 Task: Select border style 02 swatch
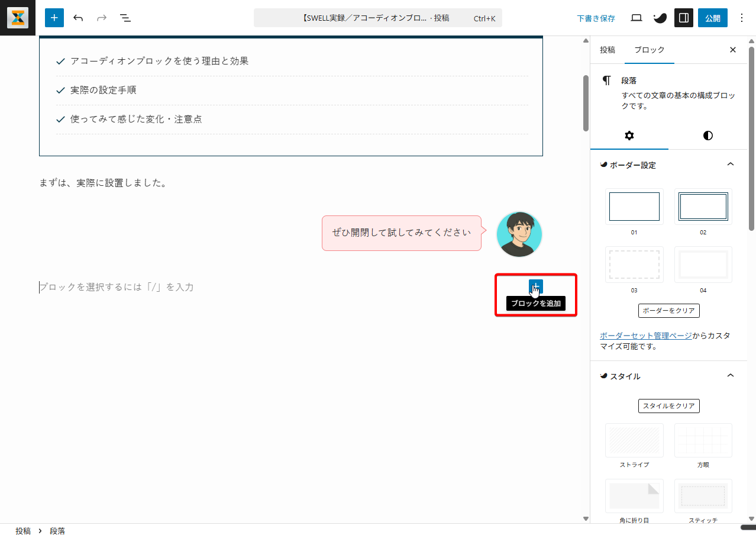(703, 207)
